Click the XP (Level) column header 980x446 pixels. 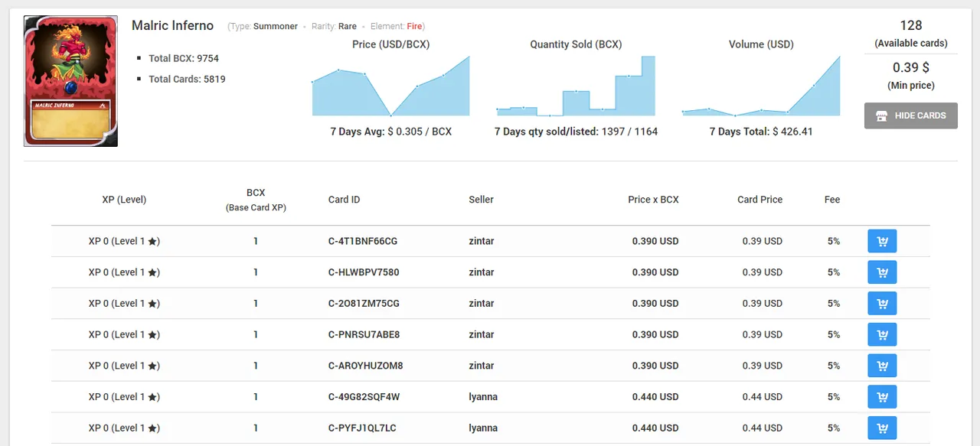pyautogui.click(x=124, y=200)
